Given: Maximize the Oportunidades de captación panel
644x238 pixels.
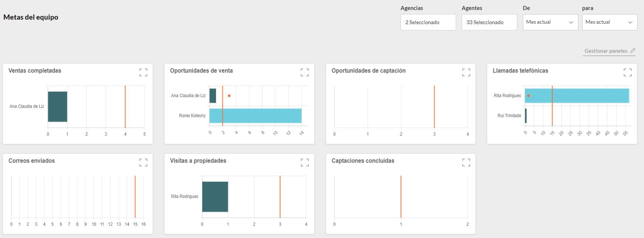Looking at the screenshot, I should click(466, 72).
